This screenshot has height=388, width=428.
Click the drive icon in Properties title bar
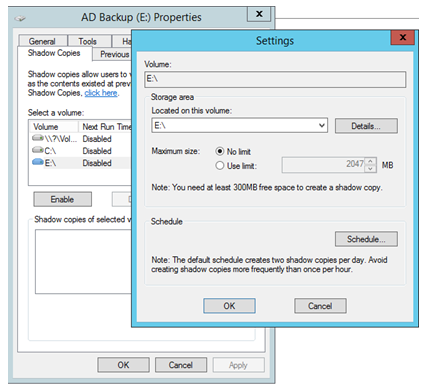pyautogui.click(x=20, y=18)
